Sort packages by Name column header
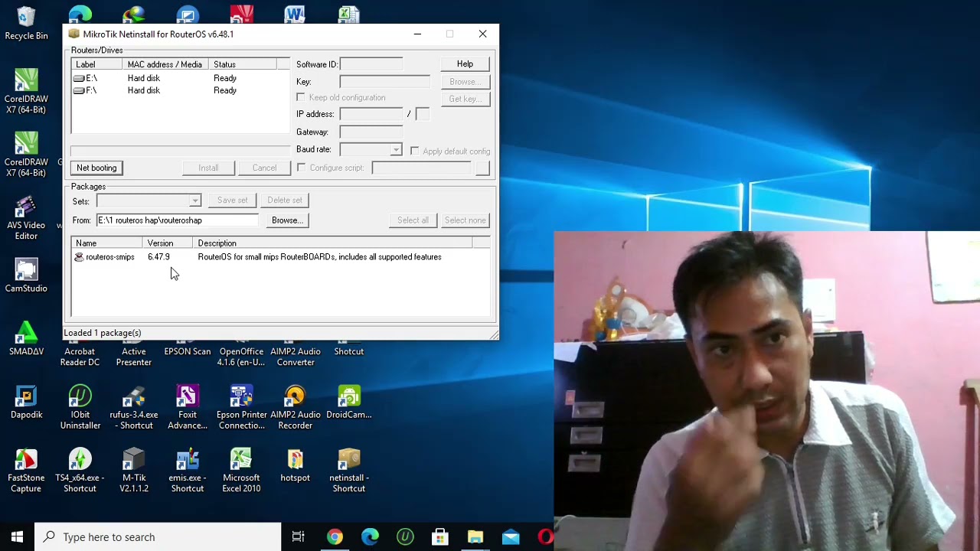 pos(107,243)
